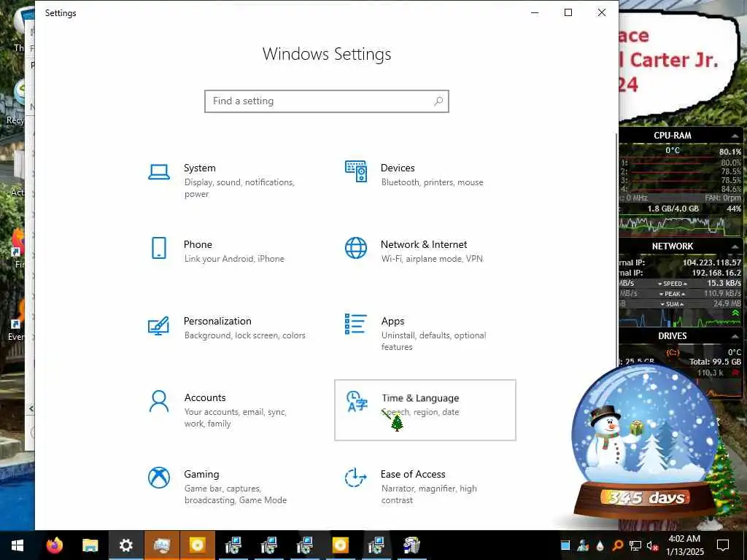Screen dimensions: 747x560
Task: Select the Network & Internet heading
Action: [424, 244]
